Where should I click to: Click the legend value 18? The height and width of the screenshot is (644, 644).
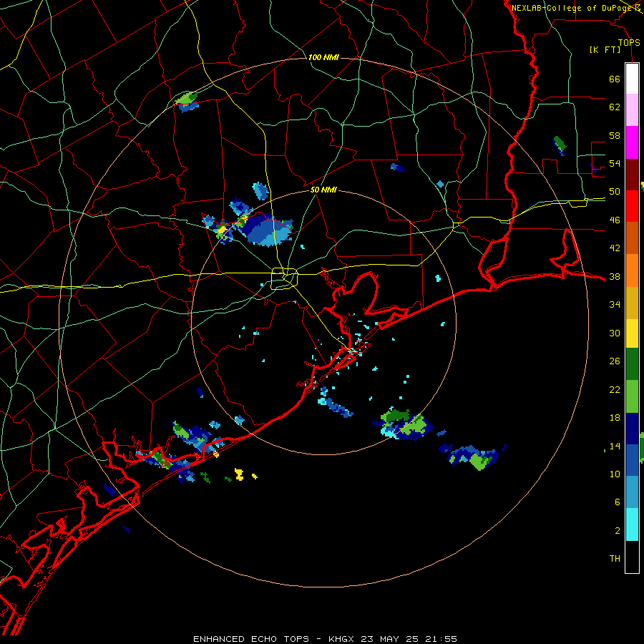click(x=615, y=418)
